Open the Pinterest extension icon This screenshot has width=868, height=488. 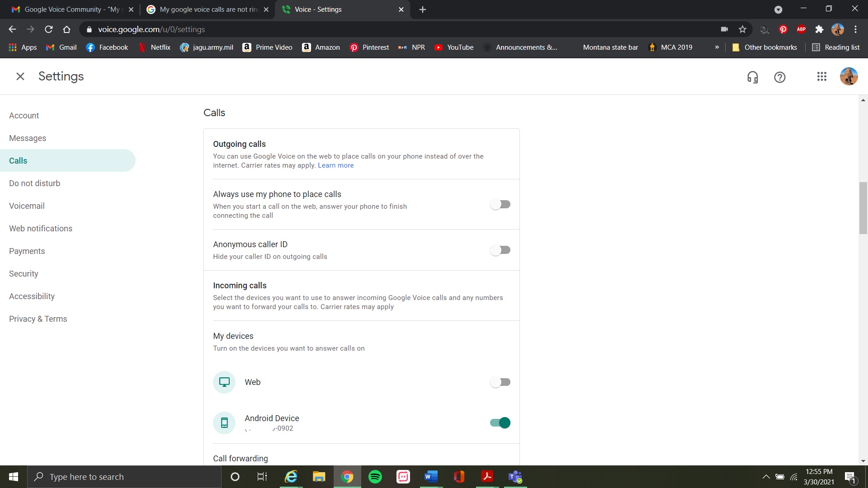(x=783, y=29)
